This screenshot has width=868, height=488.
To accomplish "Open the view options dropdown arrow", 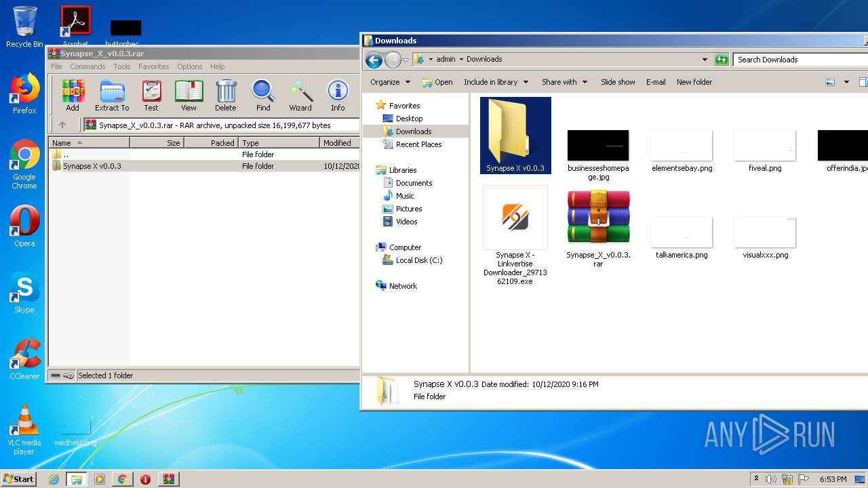I will (846, 82).
